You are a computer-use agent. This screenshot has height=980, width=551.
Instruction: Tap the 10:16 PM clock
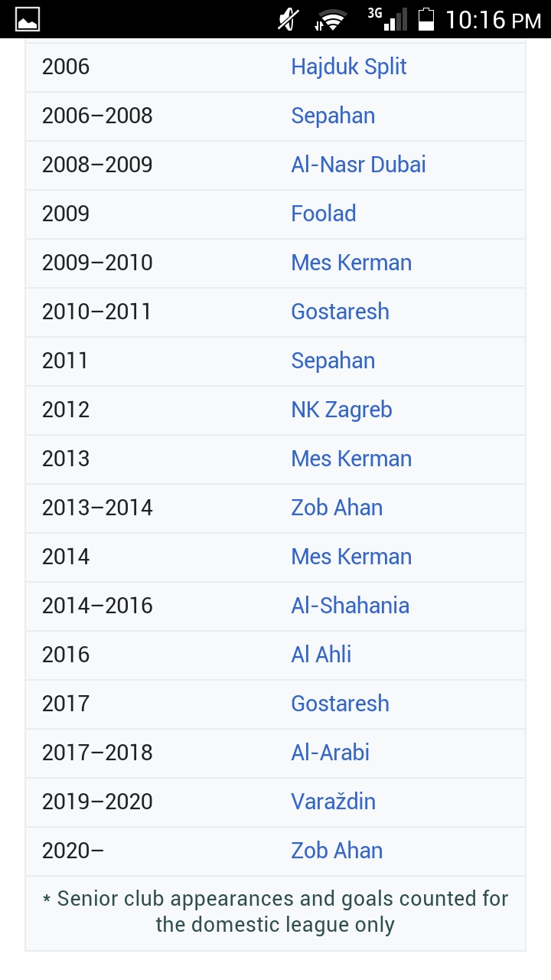493,20
